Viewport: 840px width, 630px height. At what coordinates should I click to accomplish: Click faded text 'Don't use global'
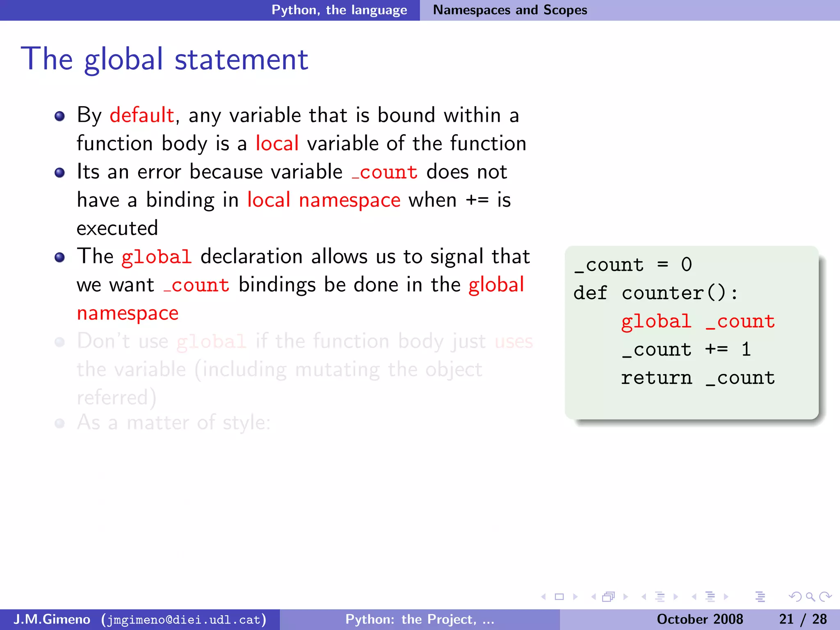(162, 342)
